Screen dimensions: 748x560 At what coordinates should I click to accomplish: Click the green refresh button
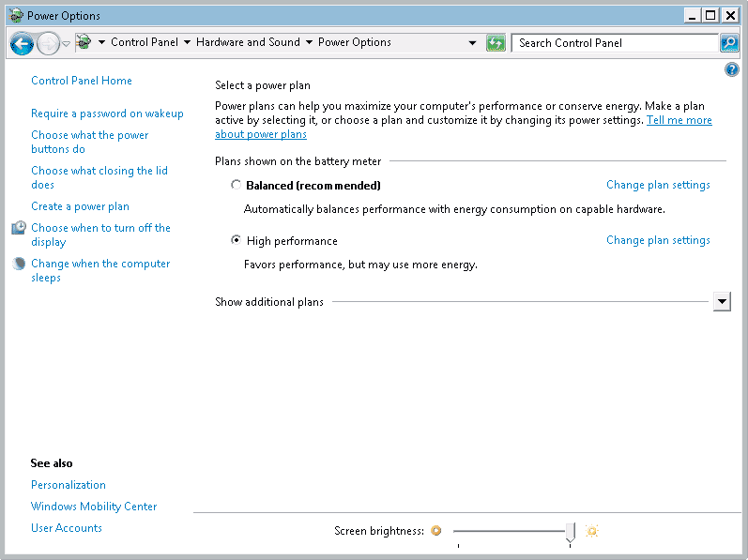pyautogui.click(x=496, y=43)
